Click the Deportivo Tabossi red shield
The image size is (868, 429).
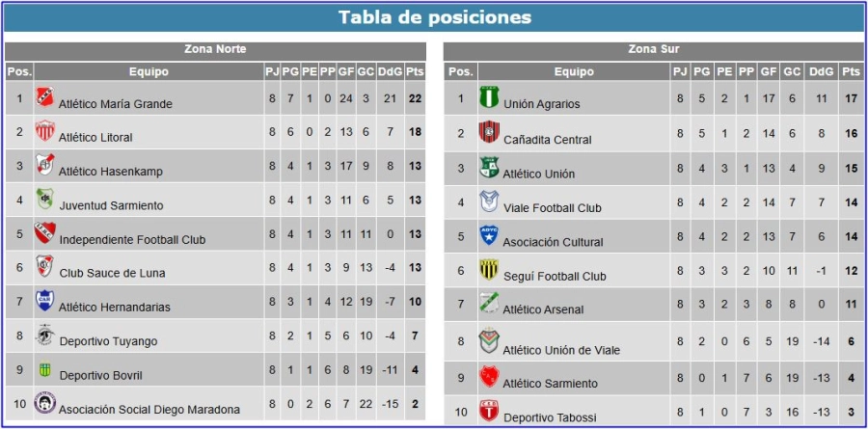[489, 411]
